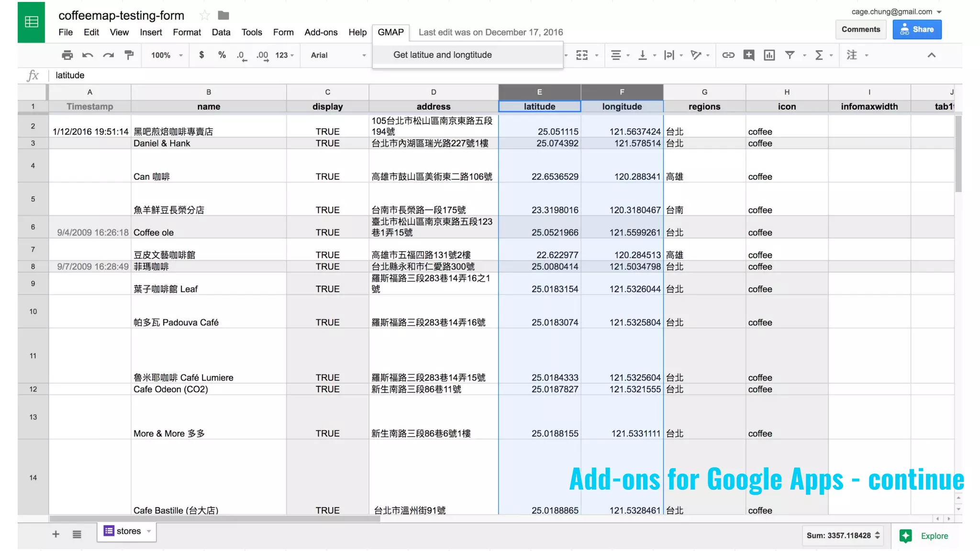This screenshot has height=551, width=980.
Task: Decrease decimal places button
Action: [242, 55]
